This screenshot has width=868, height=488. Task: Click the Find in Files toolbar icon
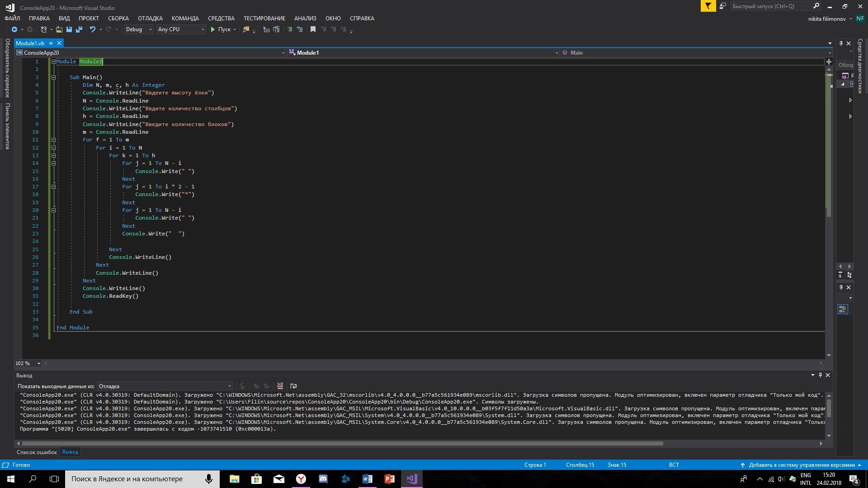click(246, 29)
